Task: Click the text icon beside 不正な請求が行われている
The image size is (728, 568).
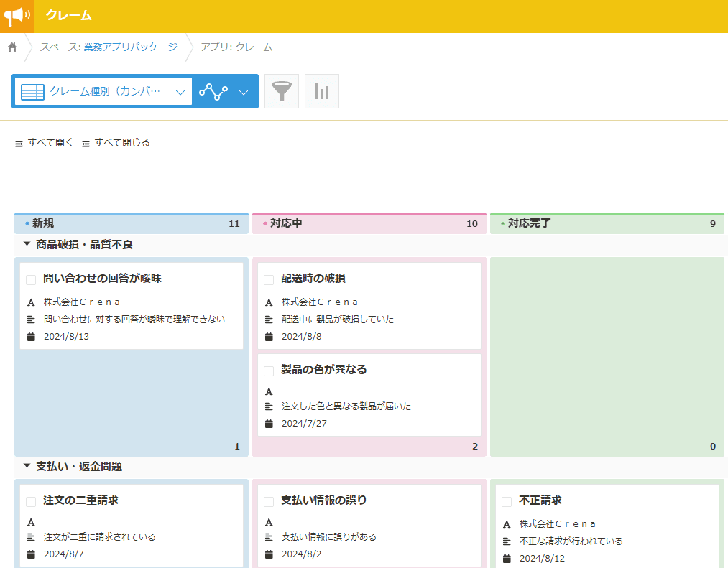Action: pyautogui.click(x=507, y=541)
